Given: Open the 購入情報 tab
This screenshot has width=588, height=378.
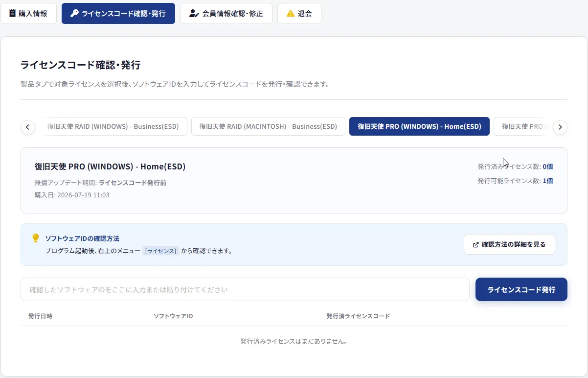Looking at the screenshot, I should pos(28,14).
